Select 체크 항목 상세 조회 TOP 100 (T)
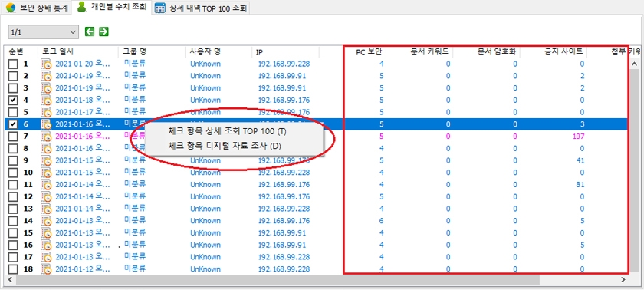 click(x=227, y=131)
